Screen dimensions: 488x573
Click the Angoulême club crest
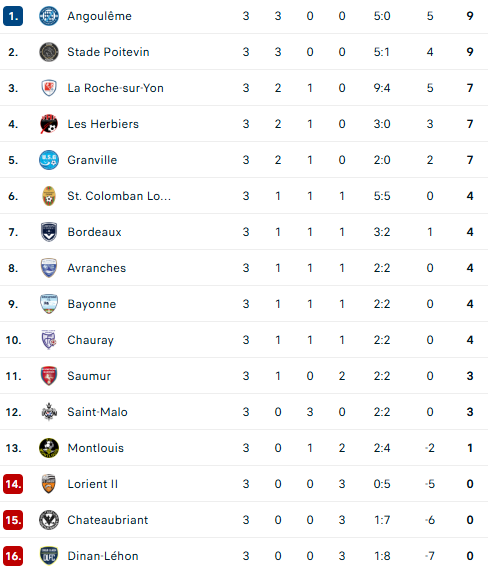coord(49,16)
